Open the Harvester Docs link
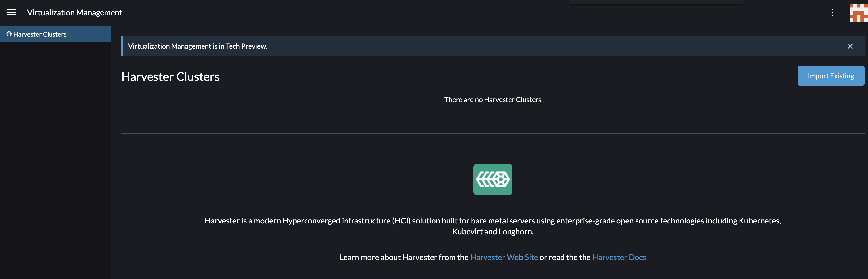The width and height of the screenshot is (868, 279). click(619, 257)
